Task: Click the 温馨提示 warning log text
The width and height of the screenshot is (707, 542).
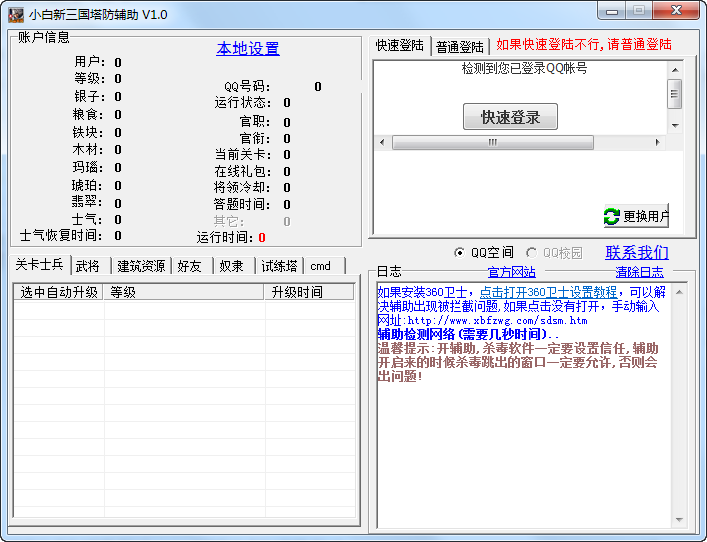Action: (x=518, y=362)
